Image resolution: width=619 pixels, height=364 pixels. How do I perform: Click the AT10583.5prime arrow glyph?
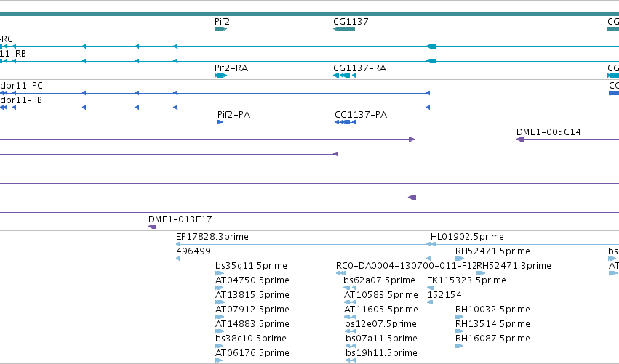coord(350,302)
